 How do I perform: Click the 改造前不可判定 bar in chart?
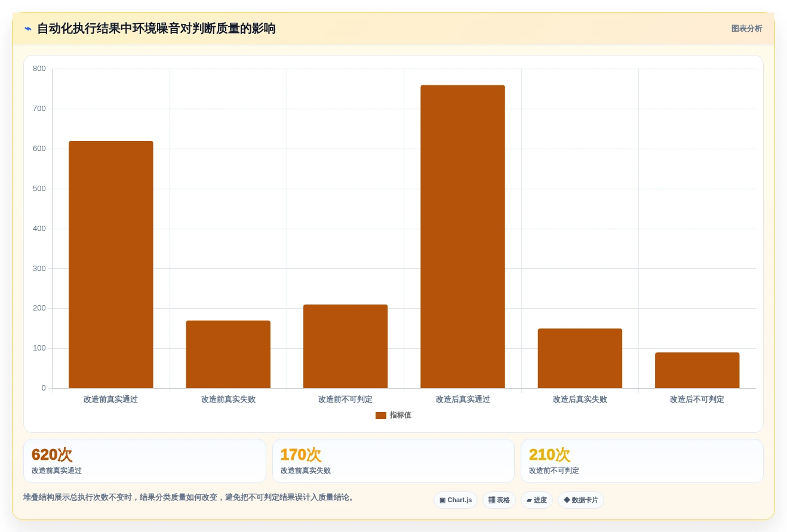[345, 346]
